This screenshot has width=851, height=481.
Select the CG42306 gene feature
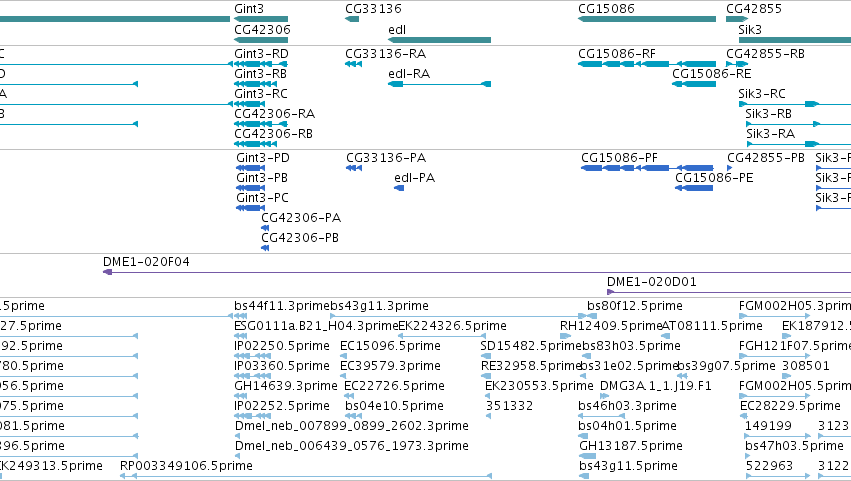pyautogui.click(x=261, y=40)
